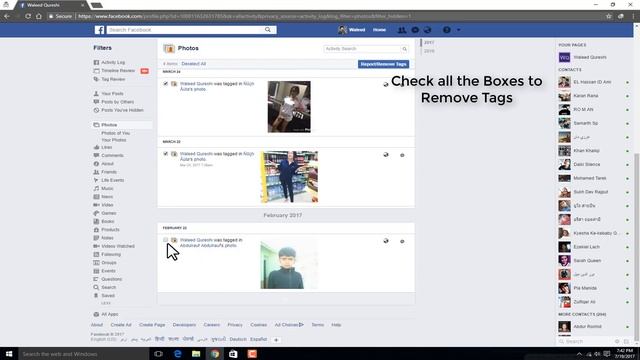Click the Likes thumbs-up icon

96,147
